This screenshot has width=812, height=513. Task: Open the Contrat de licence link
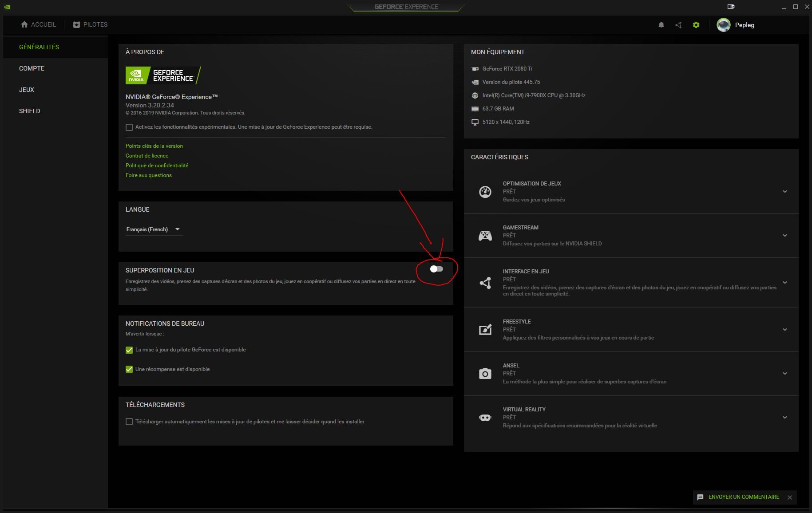pos(147,156)
